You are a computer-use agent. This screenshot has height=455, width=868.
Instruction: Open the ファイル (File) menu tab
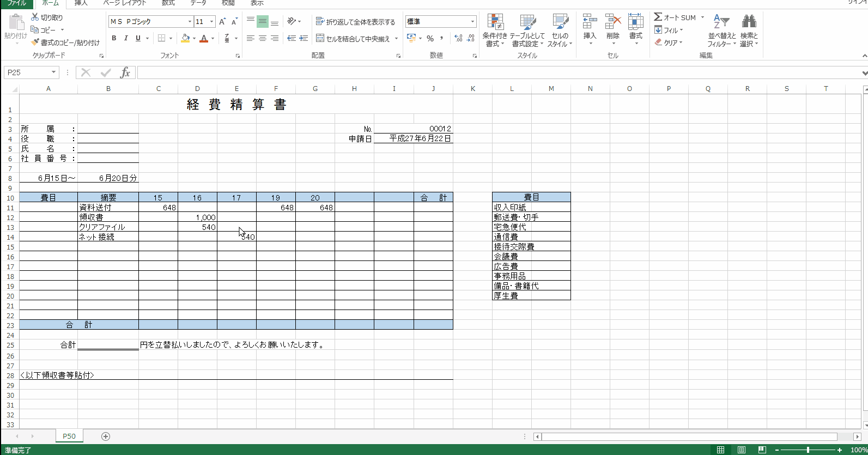[16, 3]
